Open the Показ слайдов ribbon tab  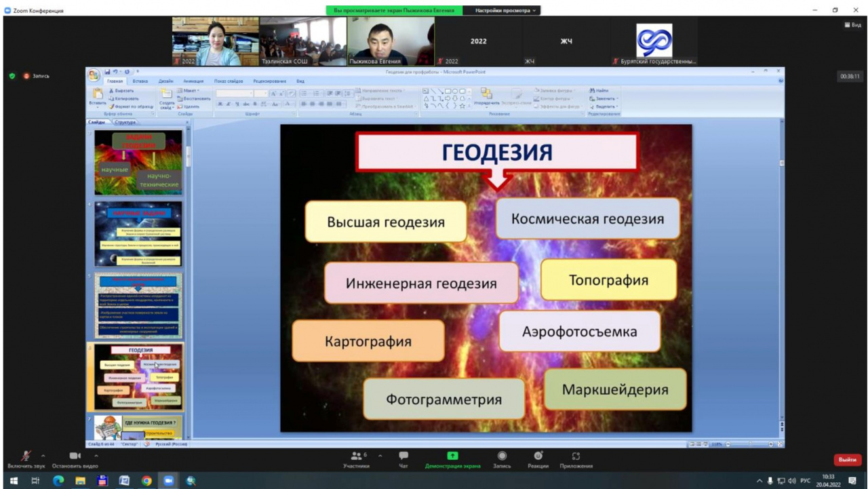click(x=228, y=81)
